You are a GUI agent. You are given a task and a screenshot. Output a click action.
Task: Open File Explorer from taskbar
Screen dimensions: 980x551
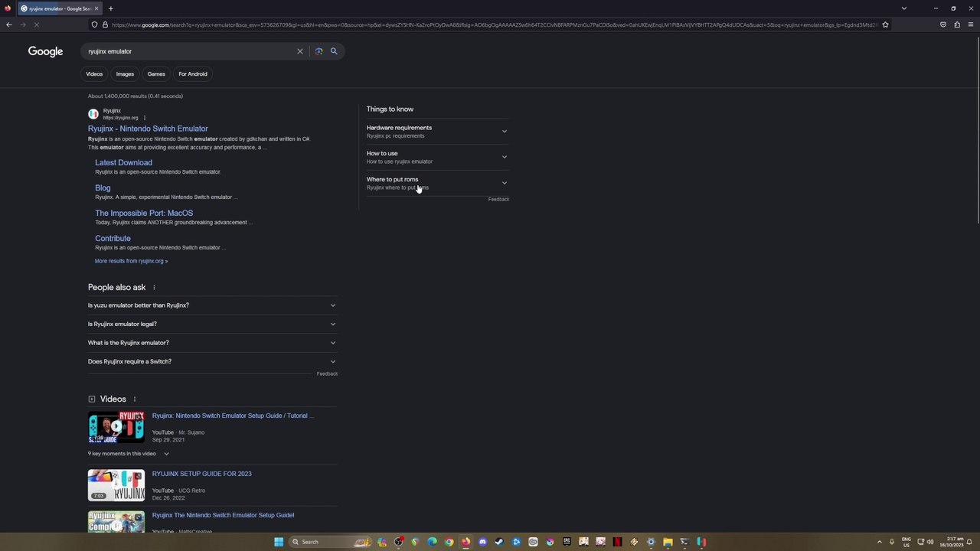pyautogui.click(x=668, y=542)
